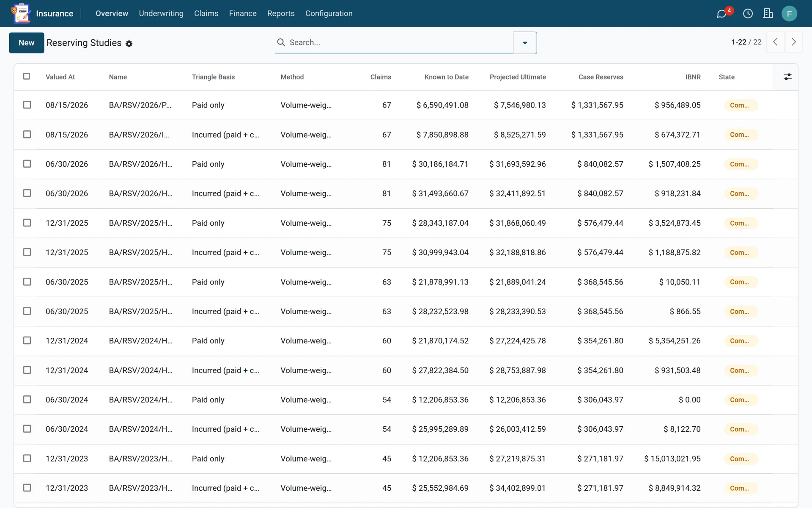This screenshot has height=508, width=812.
Task: Open the gear next to Reserving Studies
Action: tap(129, 44)
